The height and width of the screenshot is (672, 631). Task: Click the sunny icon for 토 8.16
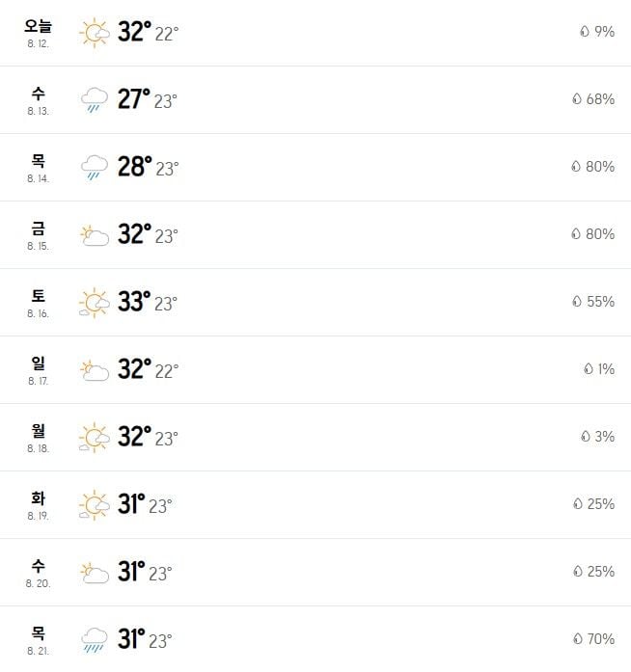95,303
